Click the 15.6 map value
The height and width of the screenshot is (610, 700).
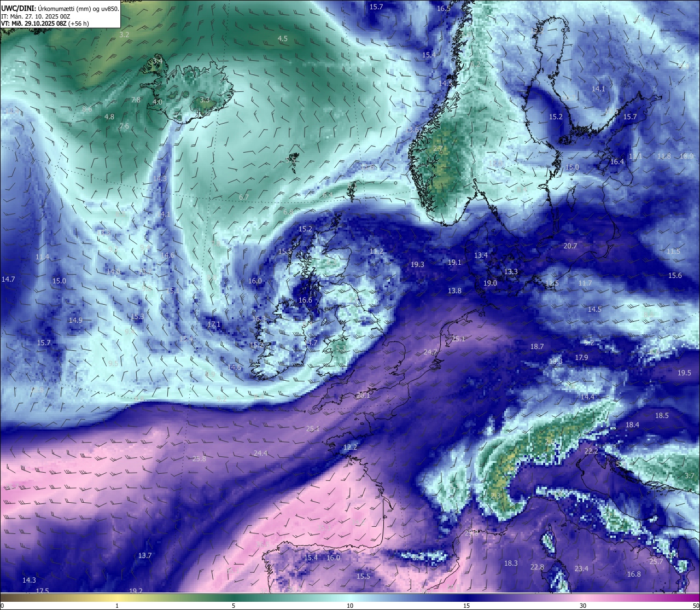click(675, 276)
